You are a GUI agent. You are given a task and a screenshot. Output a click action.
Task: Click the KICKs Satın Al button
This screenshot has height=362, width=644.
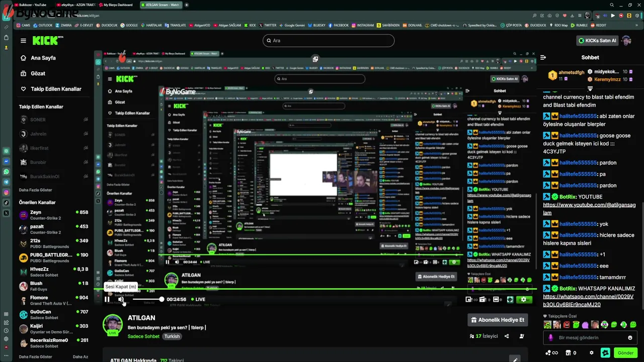pos(597,41)
